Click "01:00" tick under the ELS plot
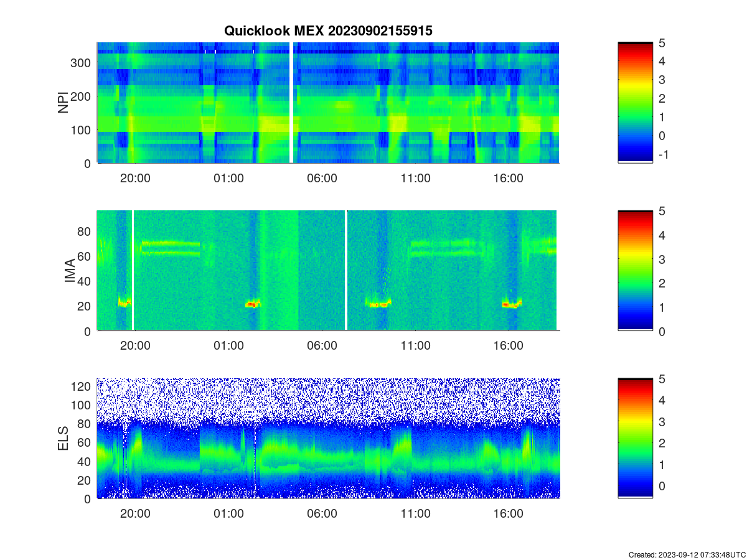The width and height of the screenshot is (747, 560). (228, 513)
